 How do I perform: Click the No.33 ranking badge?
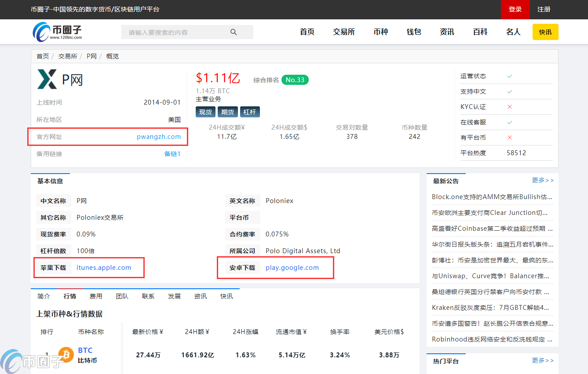295,80
